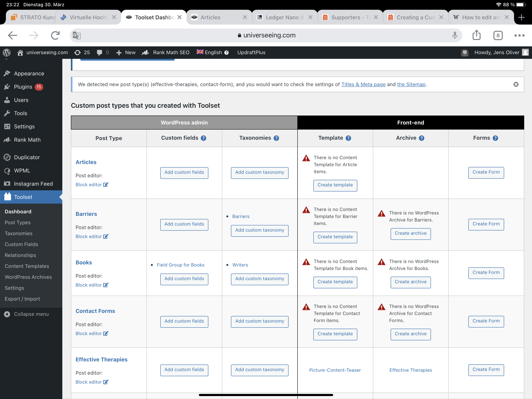Close the Supporters tab

(x=376, y=17)
